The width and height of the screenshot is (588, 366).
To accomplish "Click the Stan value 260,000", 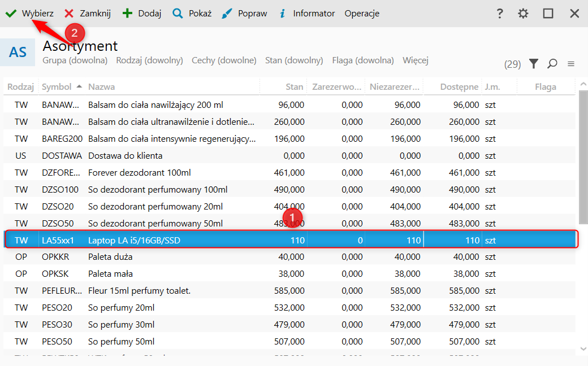I will pyautogui.click(x=289, y=122).
